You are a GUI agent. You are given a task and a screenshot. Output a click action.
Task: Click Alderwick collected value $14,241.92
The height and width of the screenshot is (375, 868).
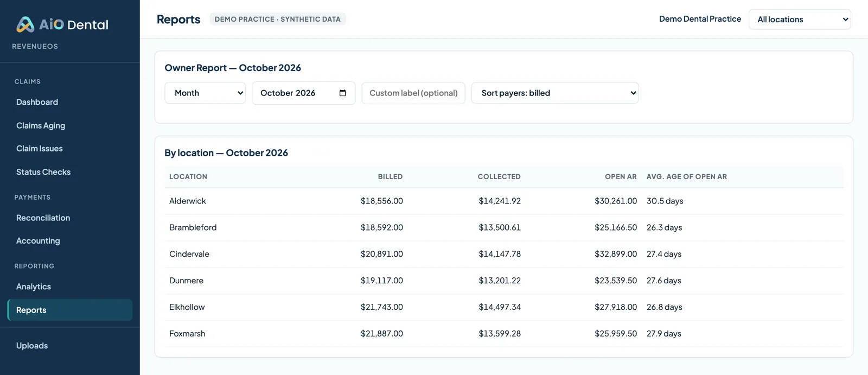pyautogui.click(x=500, y=201)
